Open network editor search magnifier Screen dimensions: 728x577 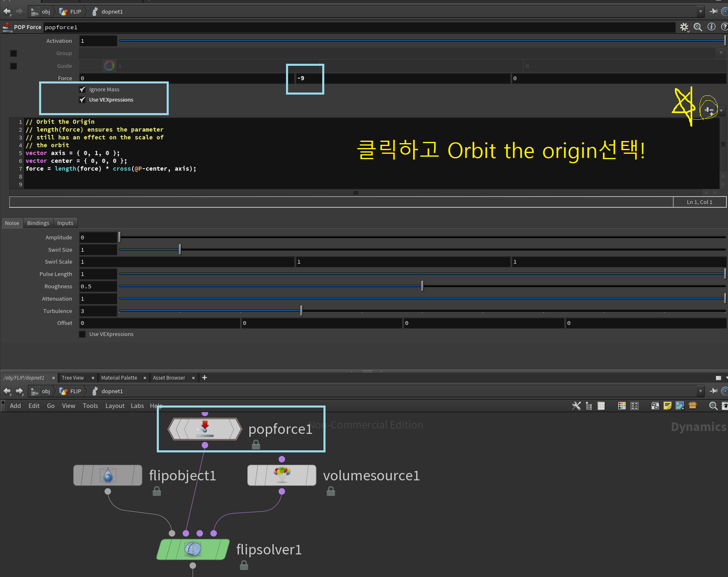(714, 406)
